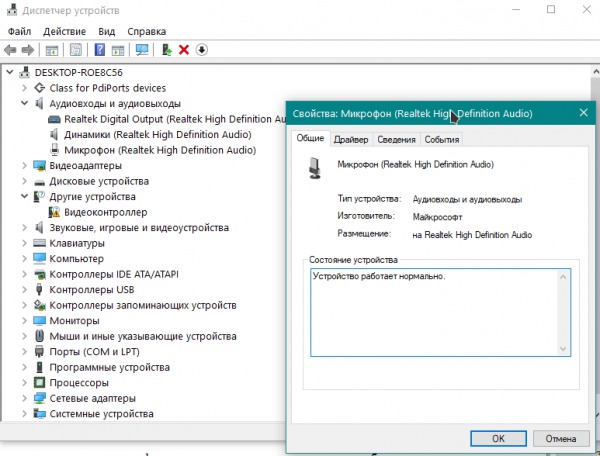
Task: Toggle the console tree toolbar icon
Action: click(52, 50)
